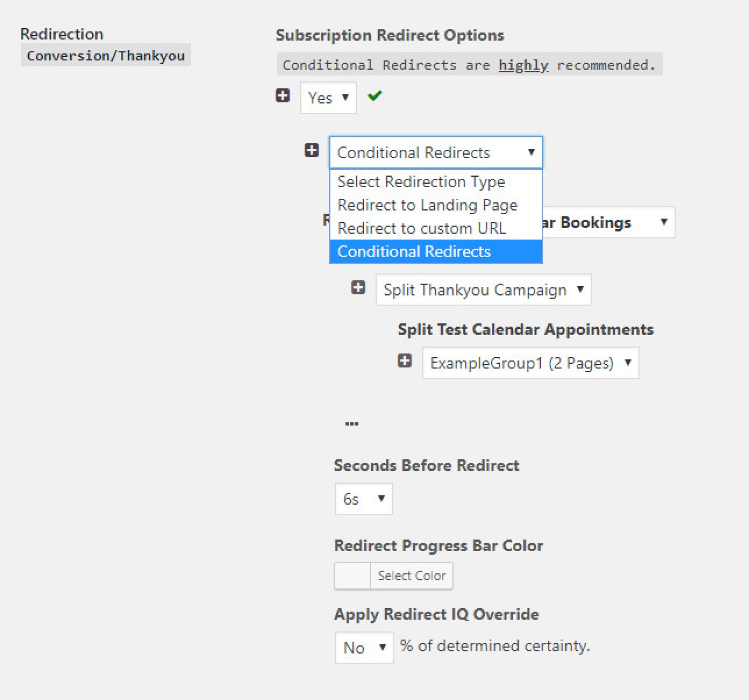The image size is (749, 700).
Task: Choose Redirect to custom URL option
Action: click(421, 228)
